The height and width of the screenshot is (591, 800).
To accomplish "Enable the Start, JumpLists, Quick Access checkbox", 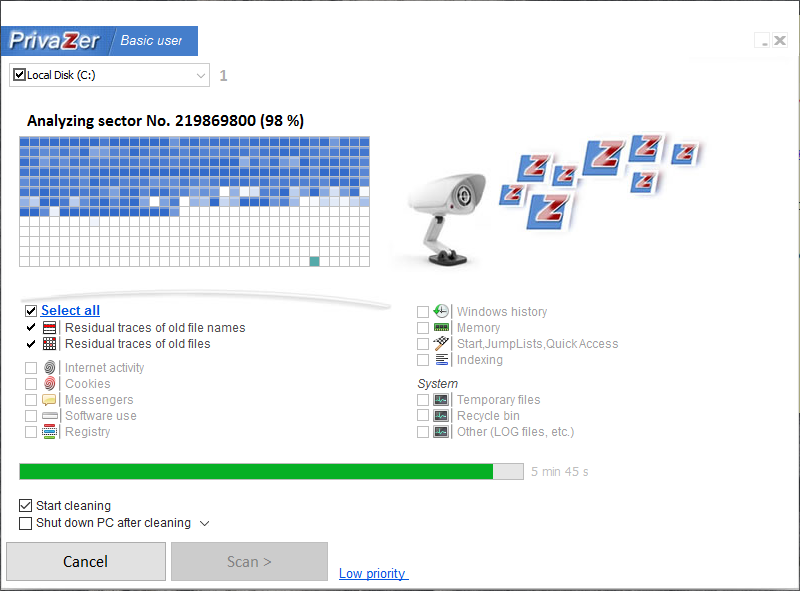I will point(422,344).
